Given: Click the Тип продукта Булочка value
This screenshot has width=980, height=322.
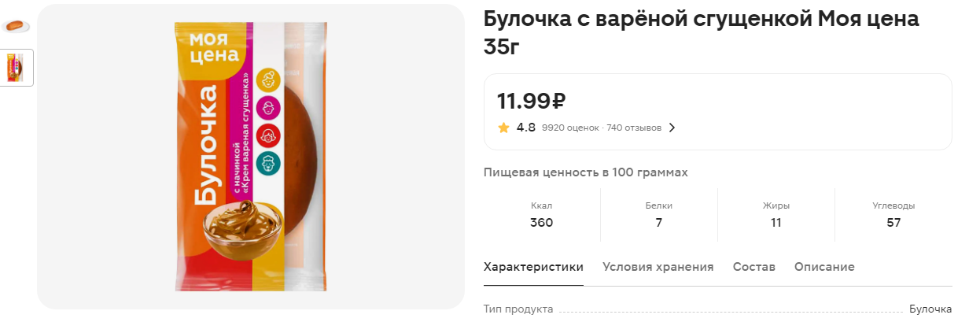Looking at the screenshot, I should [930, 309].
